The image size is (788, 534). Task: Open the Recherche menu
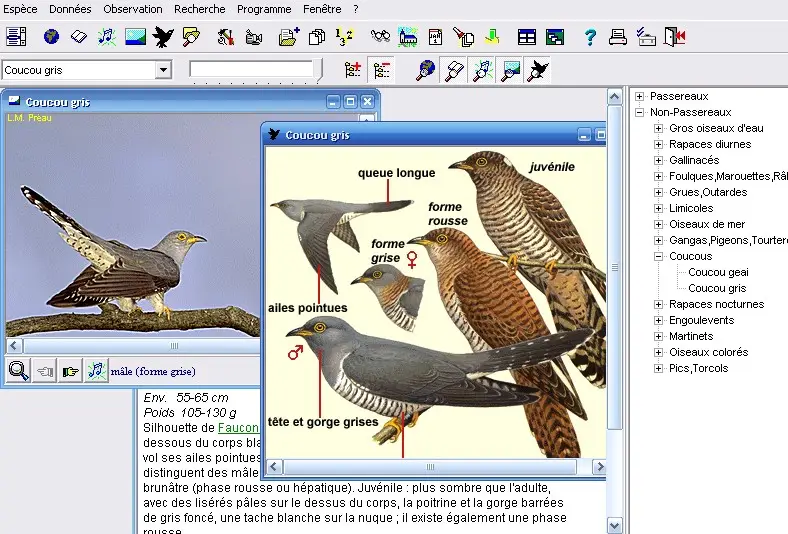click(199, 9)
